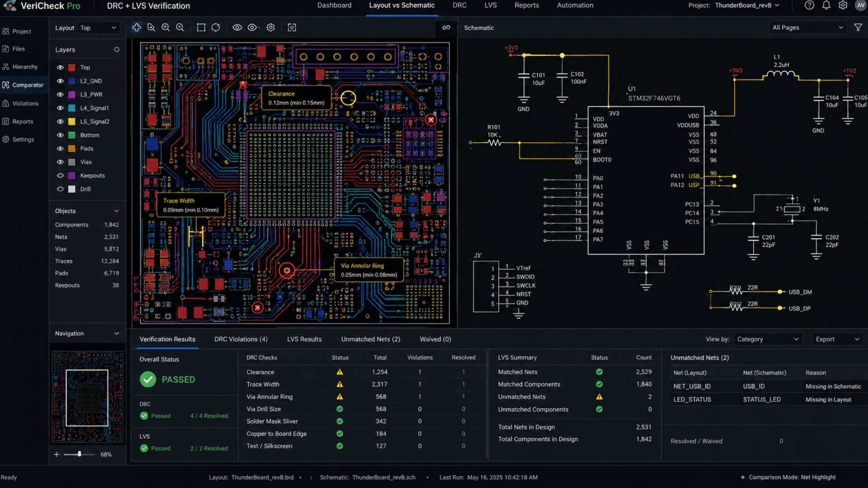Toggle visibility of Pads layer

point(60,149)
